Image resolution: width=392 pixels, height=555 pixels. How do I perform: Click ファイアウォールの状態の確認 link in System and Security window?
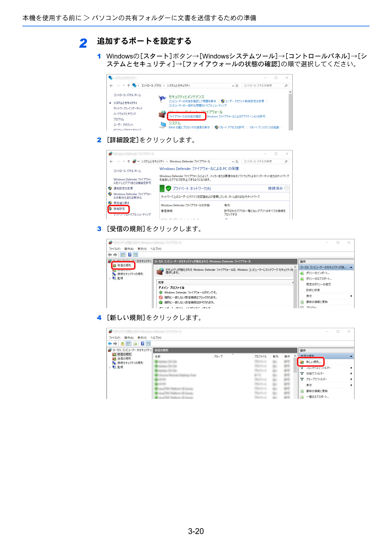(185, 116)
